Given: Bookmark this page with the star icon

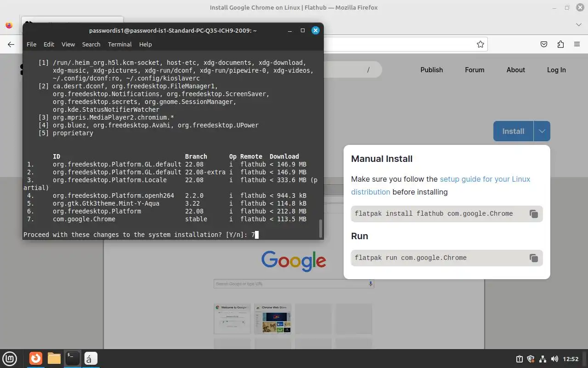Looking at the screenshot, I should (x=480, y=44).
